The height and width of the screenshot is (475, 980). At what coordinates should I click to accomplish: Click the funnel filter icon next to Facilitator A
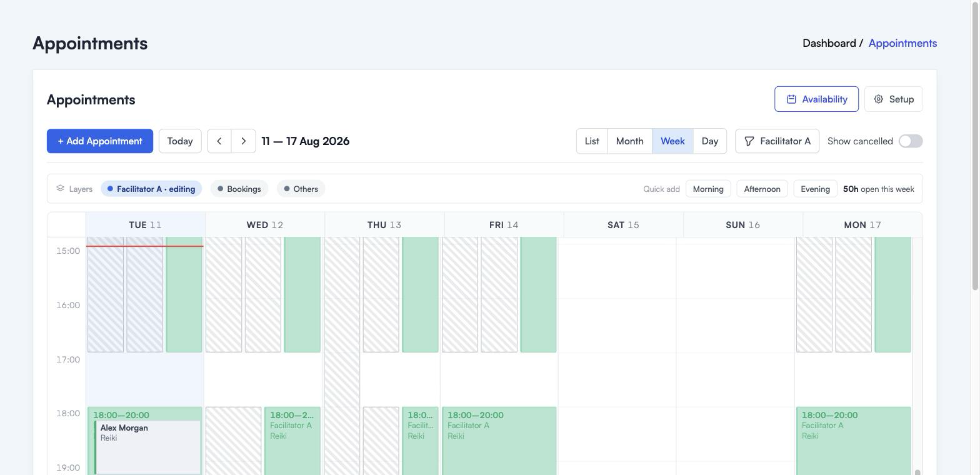point(749,141)
